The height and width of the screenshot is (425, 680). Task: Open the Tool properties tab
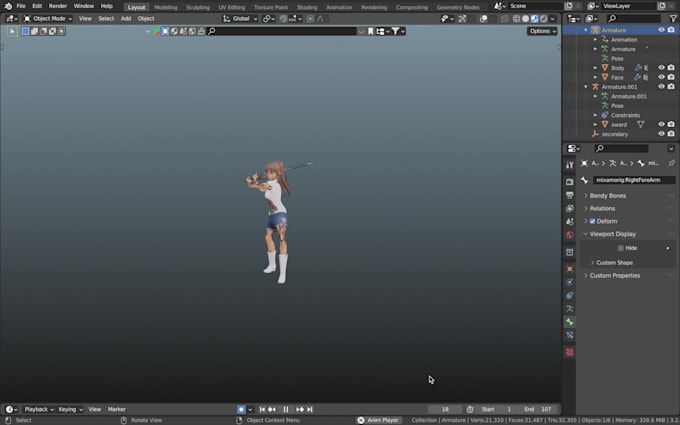pos(569,165)
